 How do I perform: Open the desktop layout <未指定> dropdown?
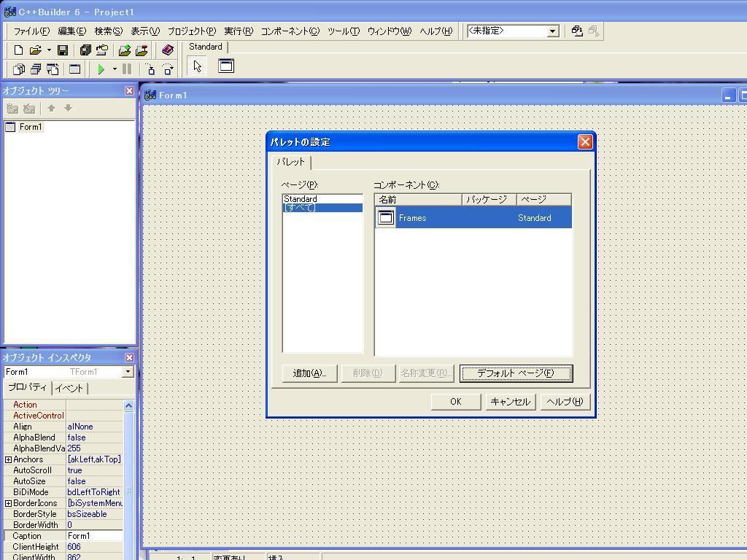pyautogui.click(x=552, y=31)
